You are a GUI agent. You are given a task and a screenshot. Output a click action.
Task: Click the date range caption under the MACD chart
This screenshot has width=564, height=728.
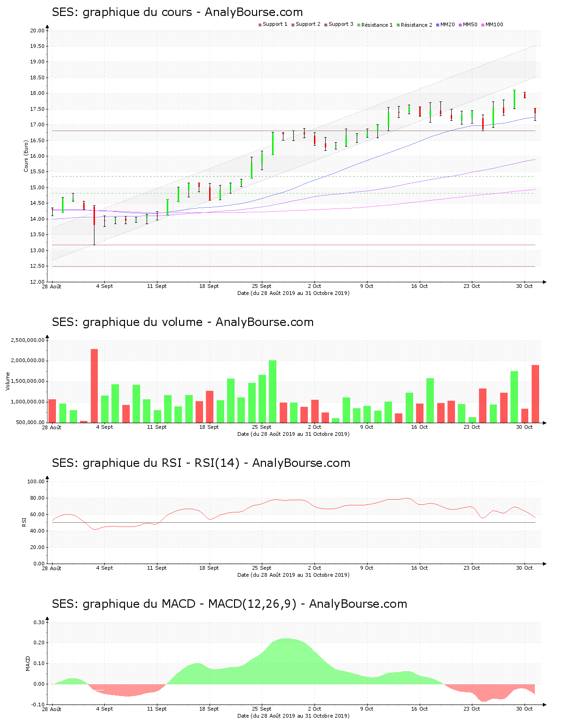click(293, 716)
